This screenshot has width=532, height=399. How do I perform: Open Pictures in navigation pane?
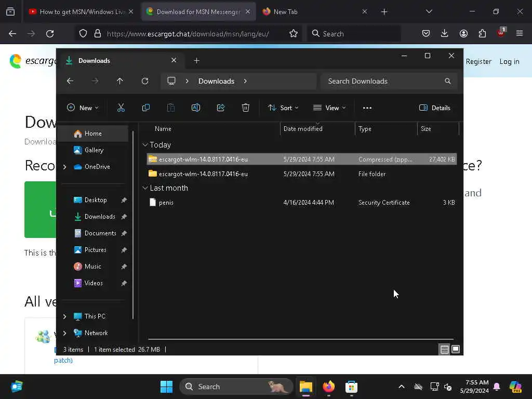[x=96, y=250]
